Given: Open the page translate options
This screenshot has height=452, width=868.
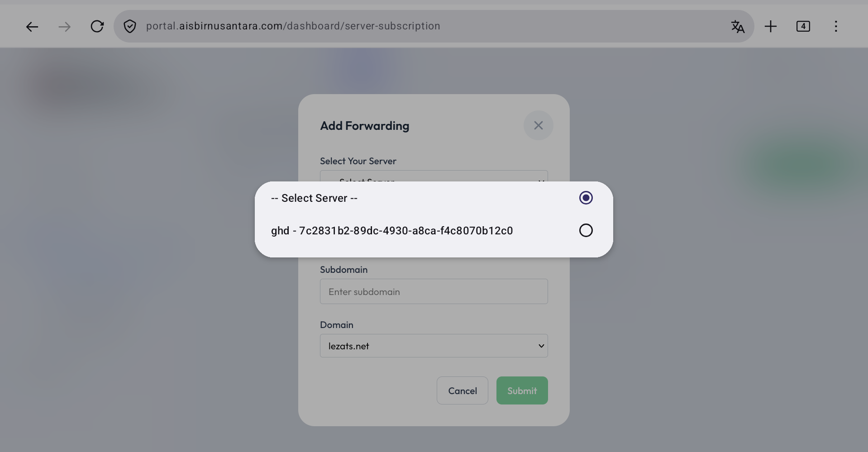Looking at the screenshot, I should (738, 27).
